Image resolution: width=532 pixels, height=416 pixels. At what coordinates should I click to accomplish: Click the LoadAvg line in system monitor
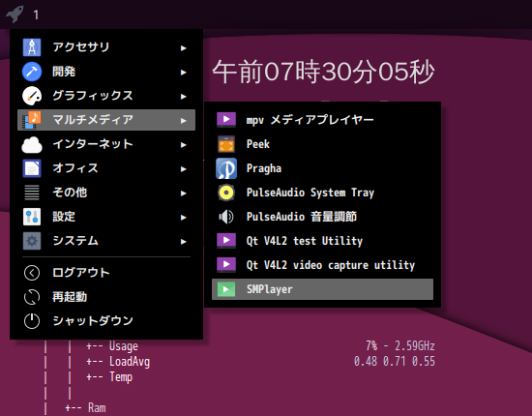[x=118, y=362]
